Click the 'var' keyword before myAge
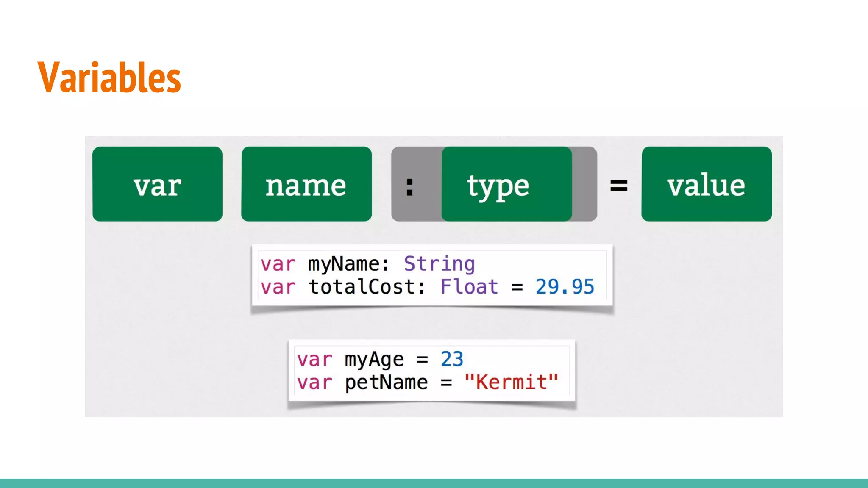 [x=314, y=360]
